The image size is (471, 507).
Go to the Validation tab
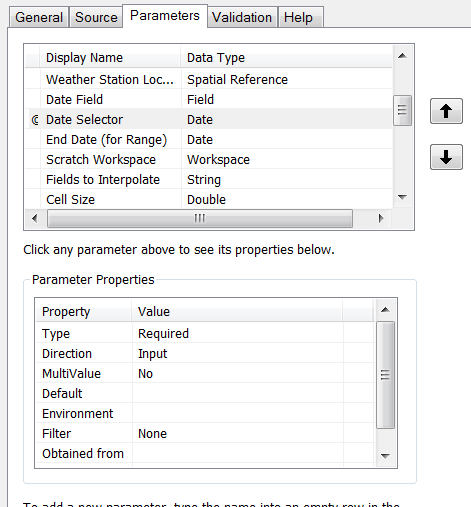(x=242, y=17)
